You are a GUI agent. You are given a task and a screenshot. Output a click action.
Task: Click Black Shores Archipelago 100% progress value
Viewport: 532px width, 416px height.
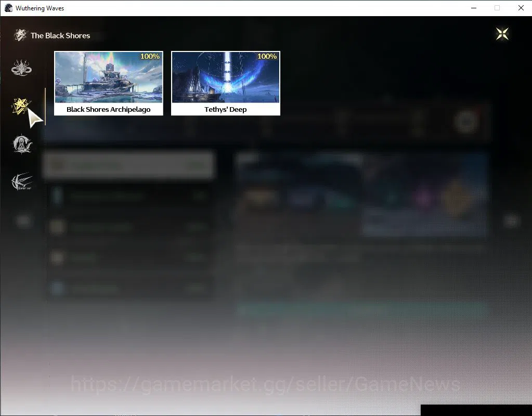point(150,56)
